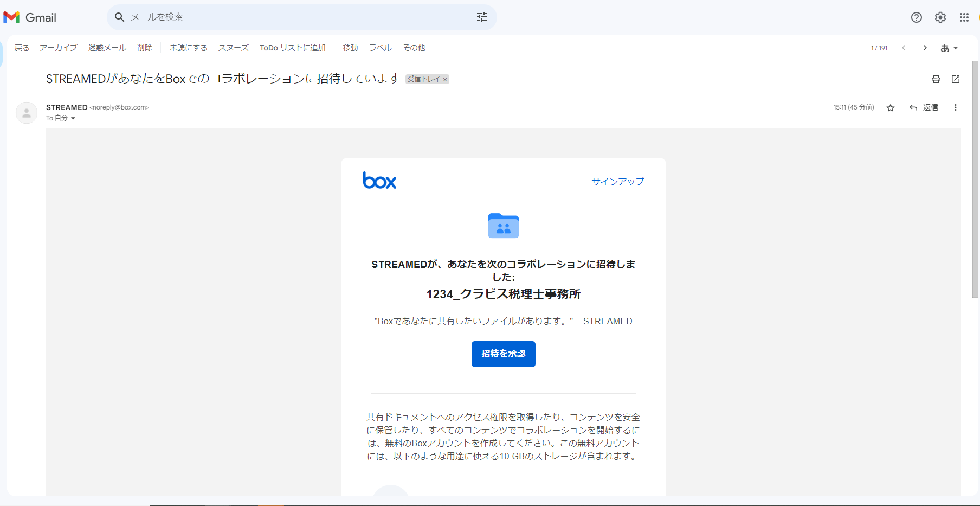This screenshot has height=506, width=980.
Task: Open the Google apps grid icon
Action: point(964,17)
